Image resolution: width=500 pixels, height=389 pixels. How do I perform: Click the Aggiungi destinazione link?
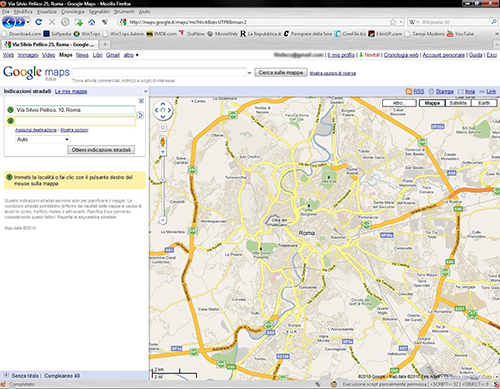[x=36, y=130]
